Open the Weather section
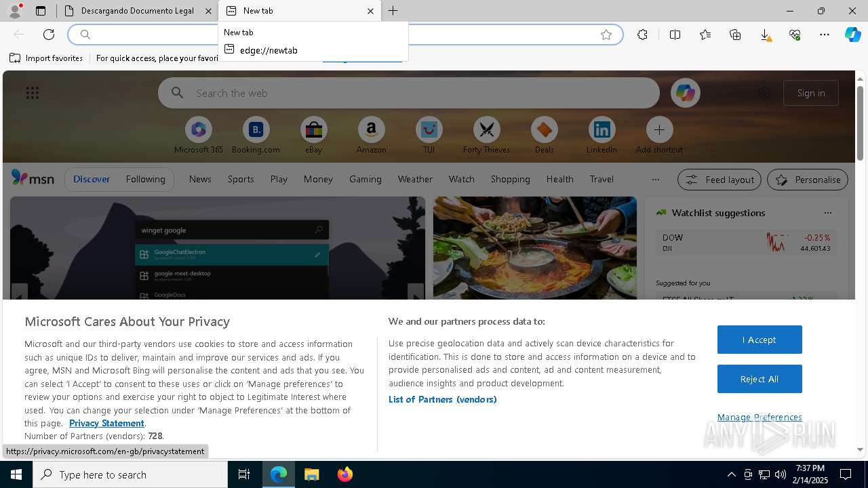868x488 pixels. point(415,179)
